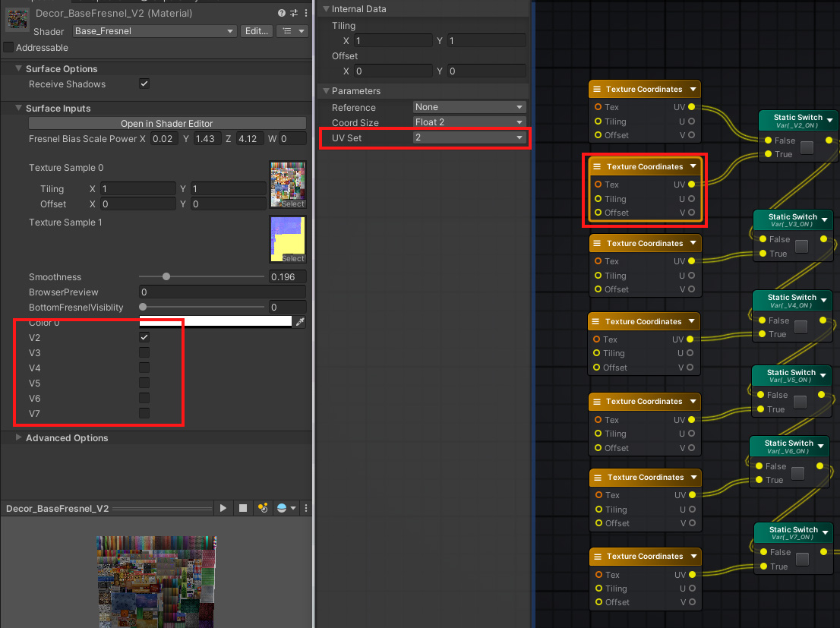
Task: Enable the V7 checkbox
Action: [144, 413]
